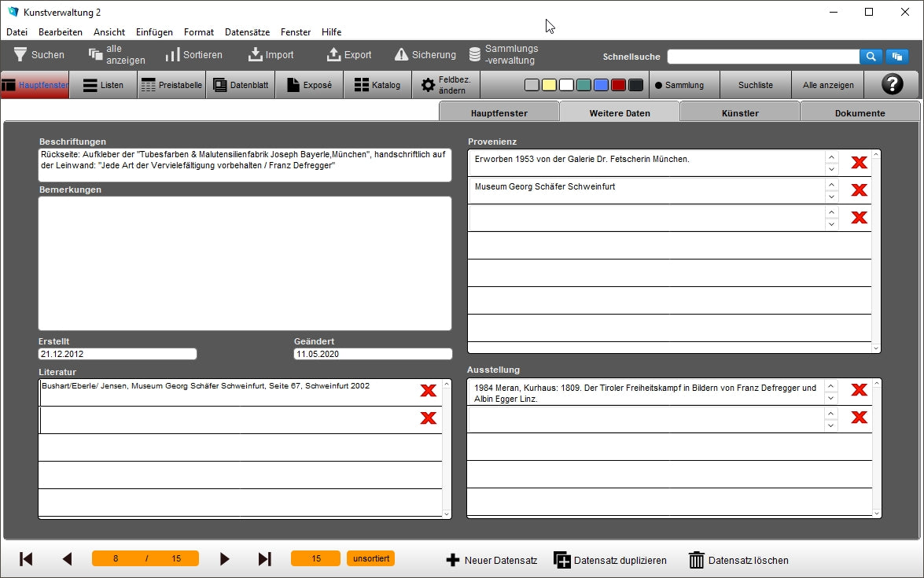Step up the first Ausstellung entry
The image size is (924, 578).
(831, 385)
